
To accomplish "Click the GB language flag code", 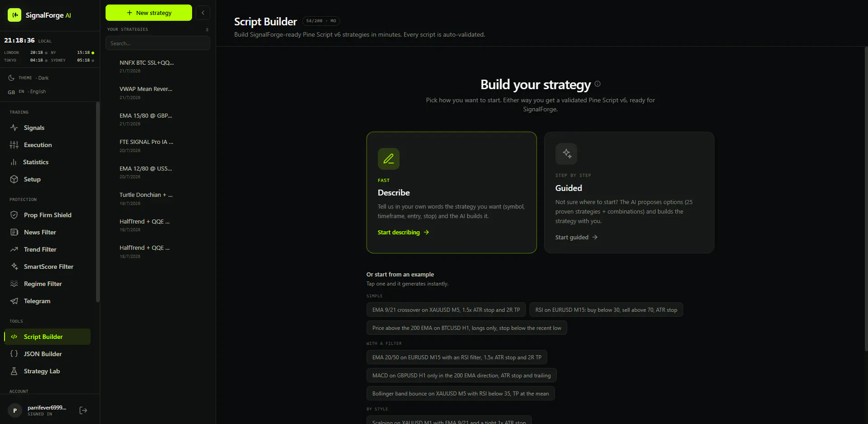I will tap(11, 92).
